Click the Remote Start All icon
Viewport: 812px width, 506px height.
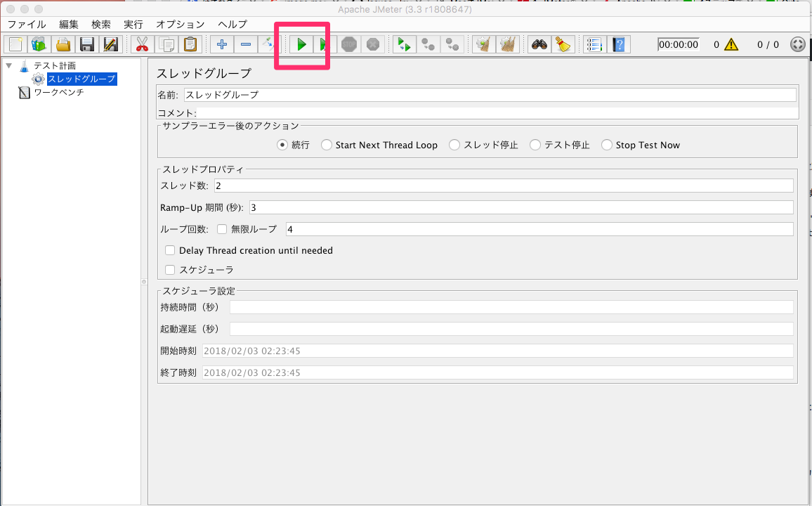403,45
